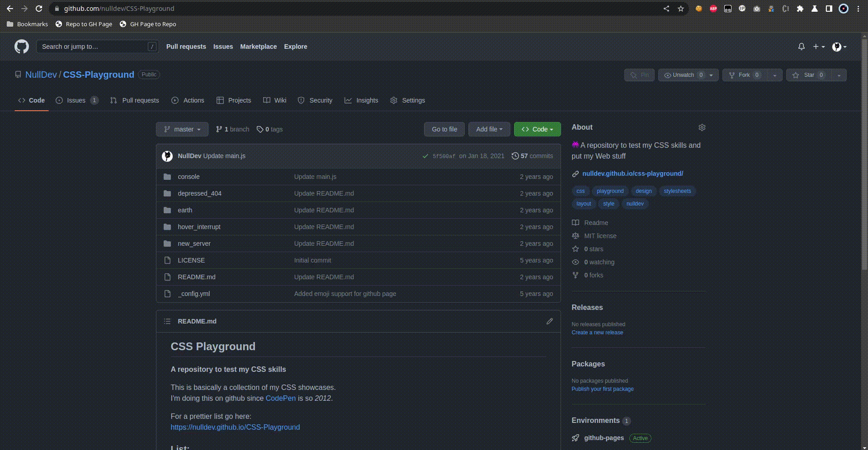Screen dimensions: 868x450
Task: Open the Fork options dropdown arrow
Action: [x=774, y=75]
